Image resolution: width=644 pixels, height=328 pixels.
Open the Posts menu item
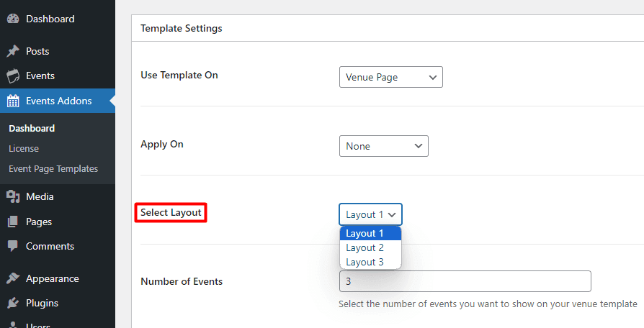[x=37, y=52]
